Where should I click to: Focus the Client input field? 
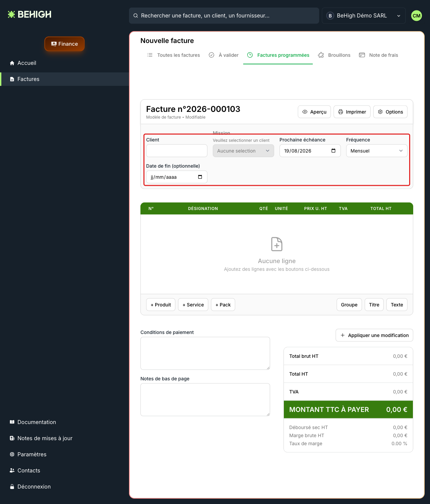[x=177, y=151]
